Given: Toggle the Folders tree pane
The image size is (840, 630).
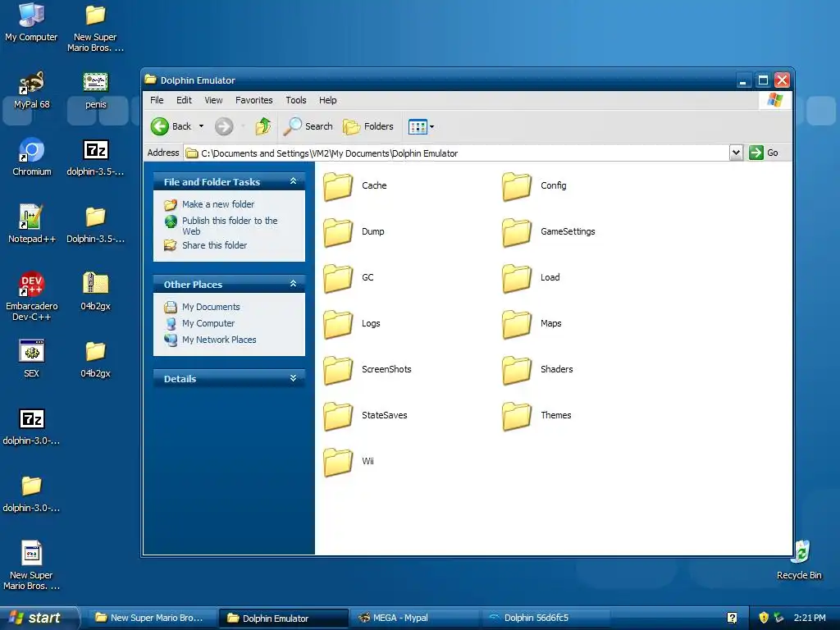Looking at the screenshot, I should [x=368, y=126].
